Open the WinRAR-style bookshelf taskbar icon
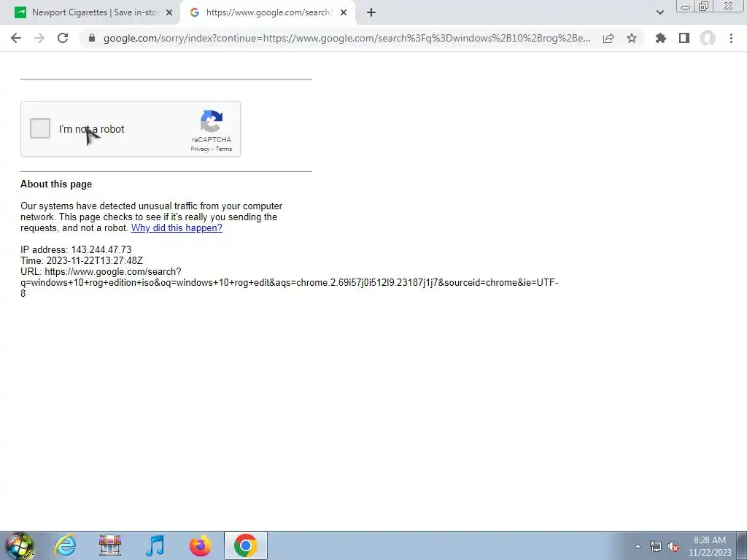 click(110, 545)
